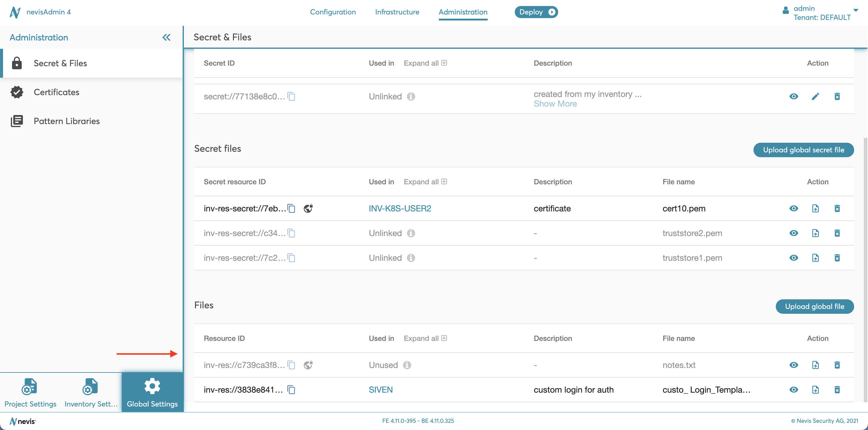Expand all Used in entries for Secret files

point(425,182)
